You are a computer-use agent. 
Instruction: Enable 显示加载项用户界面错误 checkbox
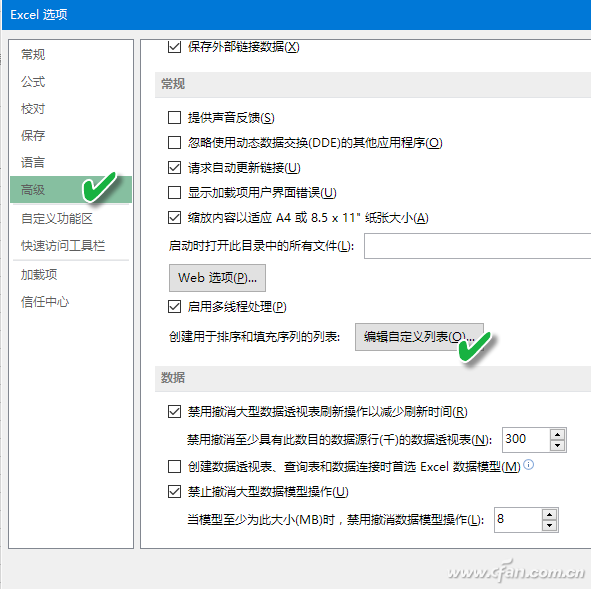coord(174,193)
